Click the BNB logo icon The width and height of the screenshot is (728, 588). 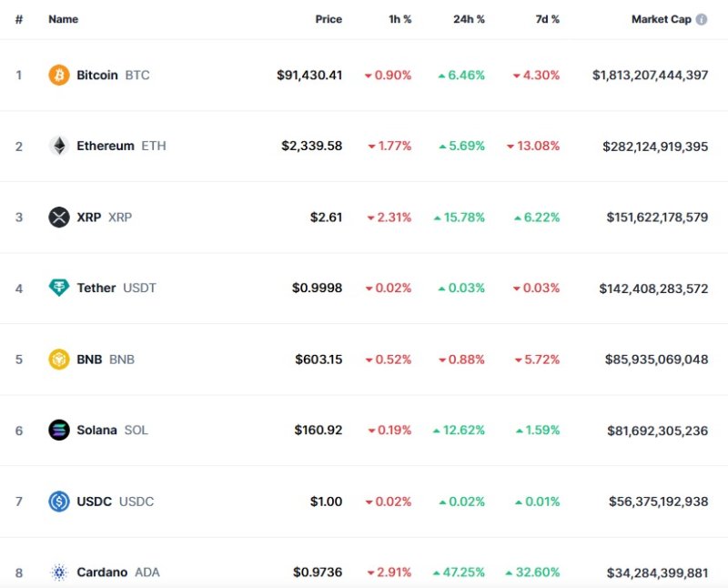coord(59,359)
